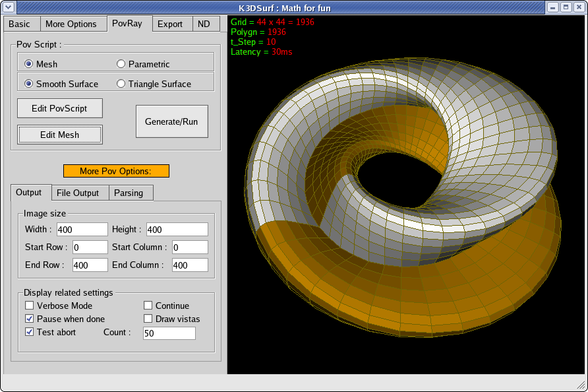Open the File Output tab
This screenshot has height=392, width=588.
[78, 193]
